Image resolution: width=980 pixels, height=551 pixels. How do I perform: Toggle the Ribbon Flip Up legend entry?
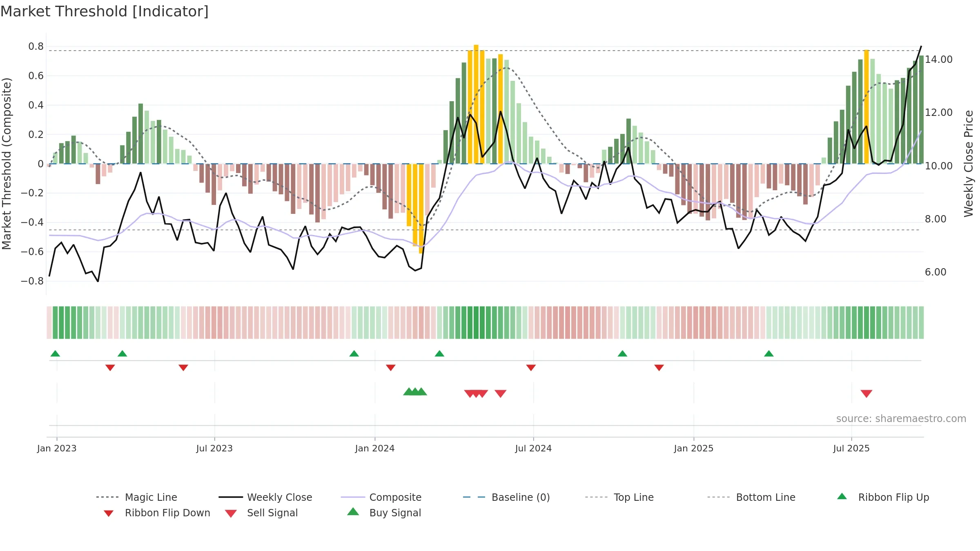(x=883, y=497)
